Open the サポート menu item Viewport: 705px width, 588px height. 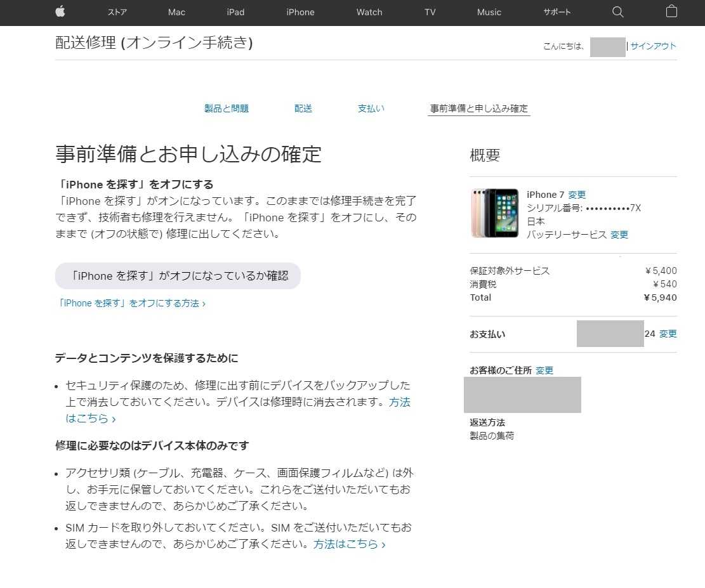click(x=557, y=12)
